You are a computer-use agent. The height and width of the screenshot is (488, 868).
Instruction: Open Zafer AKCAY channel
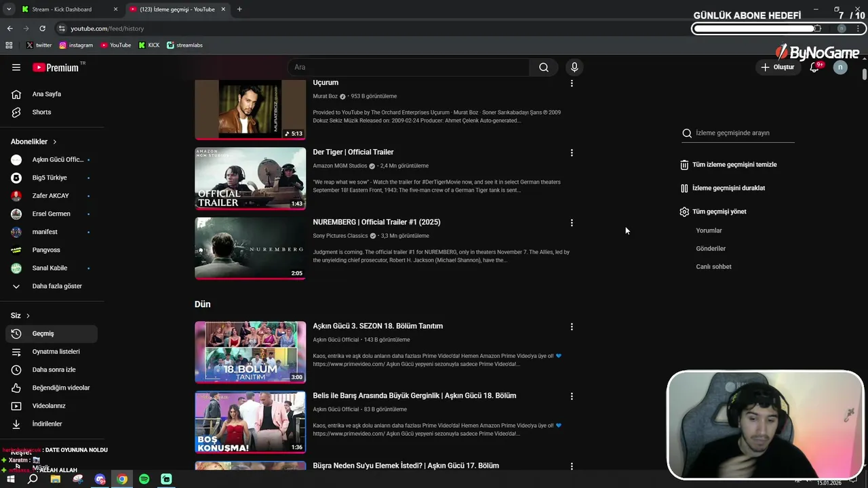pyautogui.click(x=52, y=195)
